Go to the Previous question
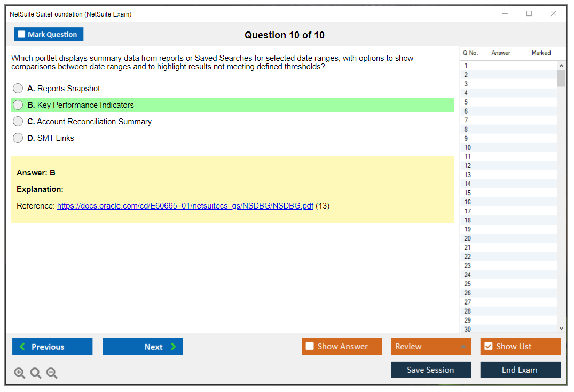 (52, 346)
